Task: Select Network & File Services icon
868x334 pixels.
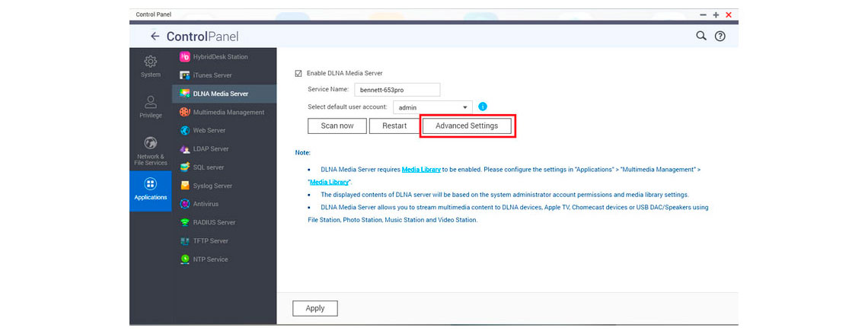Action: pyautogui.click(x=151, y=143)
